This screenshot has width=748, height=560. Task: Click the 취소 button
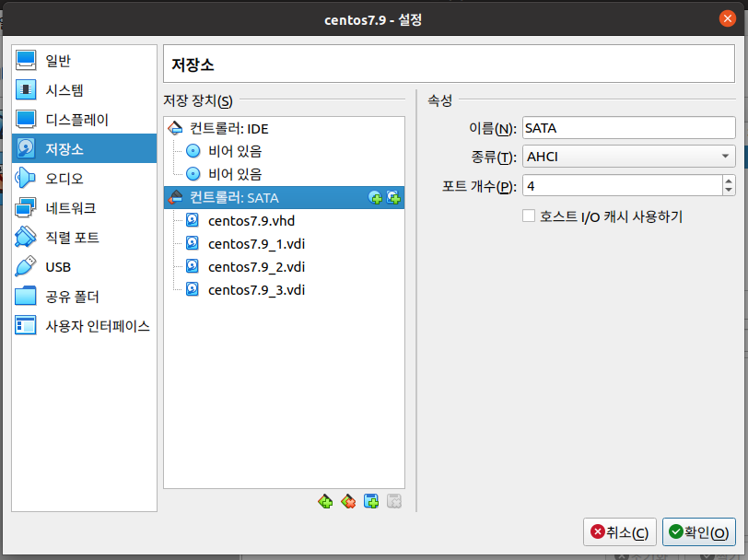(x=620, y=531)
